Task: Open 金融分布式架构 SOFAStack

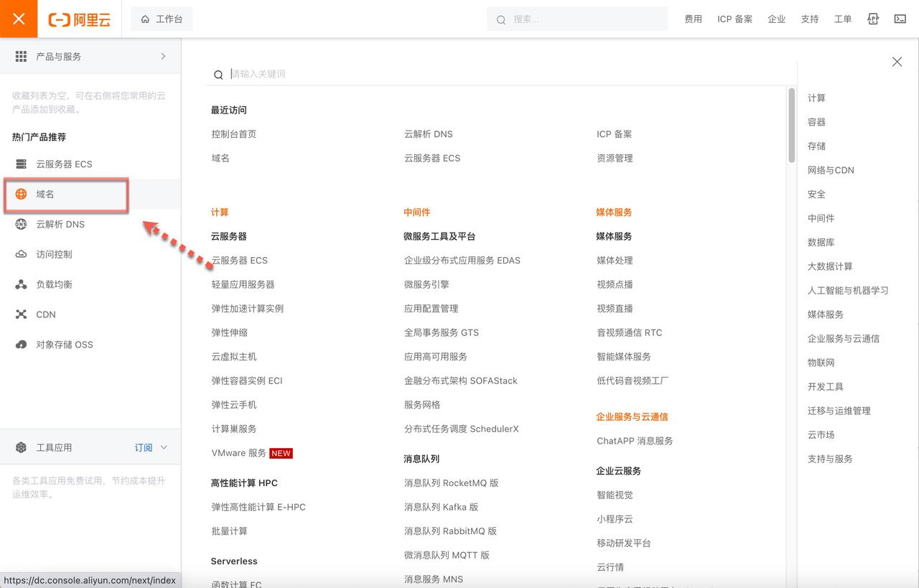Action: point(461,381)
